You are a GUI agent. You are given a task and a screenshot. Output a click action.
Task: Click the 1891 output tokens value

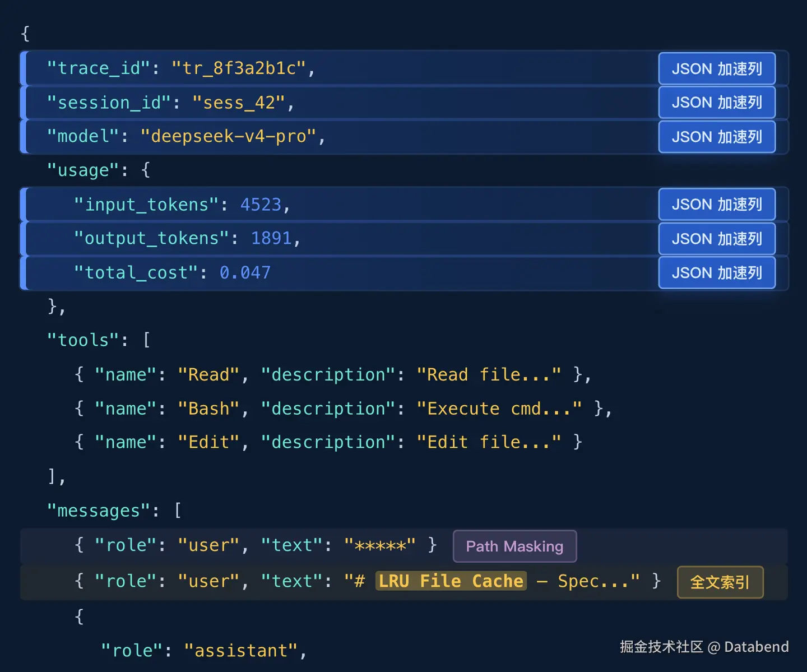[271, 238]
